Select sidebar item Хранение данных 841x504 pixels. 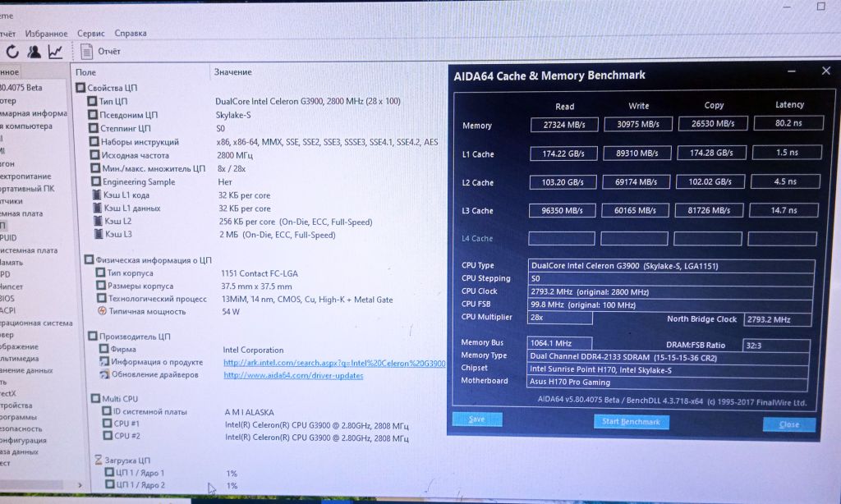tap(26, 370)
